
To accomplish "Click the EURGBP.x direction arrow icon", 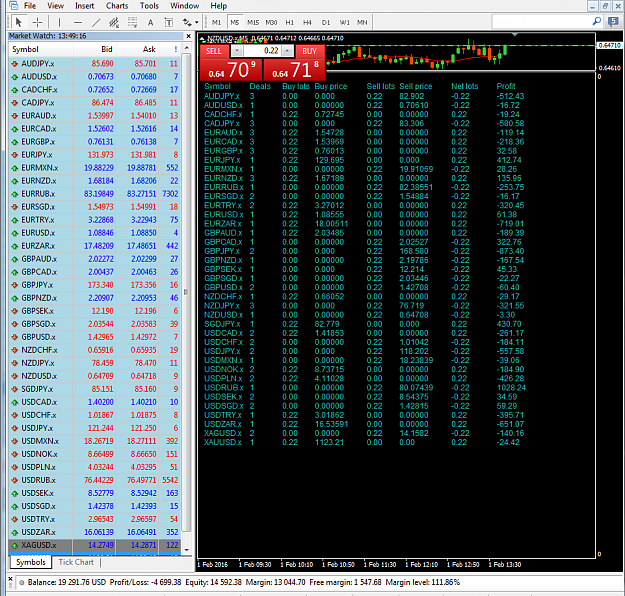I will 15,142.
